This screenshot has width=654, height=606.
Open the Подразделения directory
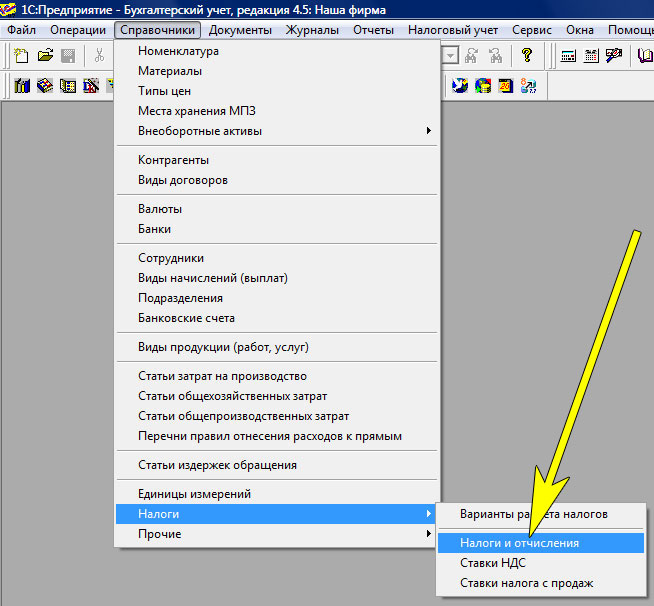point(277,298)
